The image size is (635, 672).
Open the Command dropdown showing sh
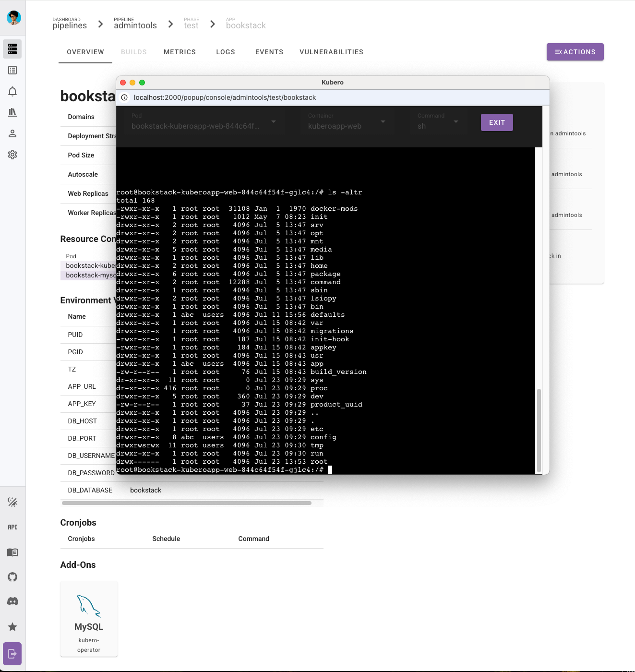(438, 122)
